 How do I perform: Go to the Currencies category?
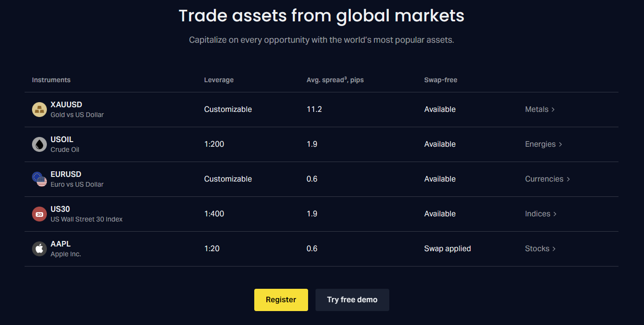[547, 179]
